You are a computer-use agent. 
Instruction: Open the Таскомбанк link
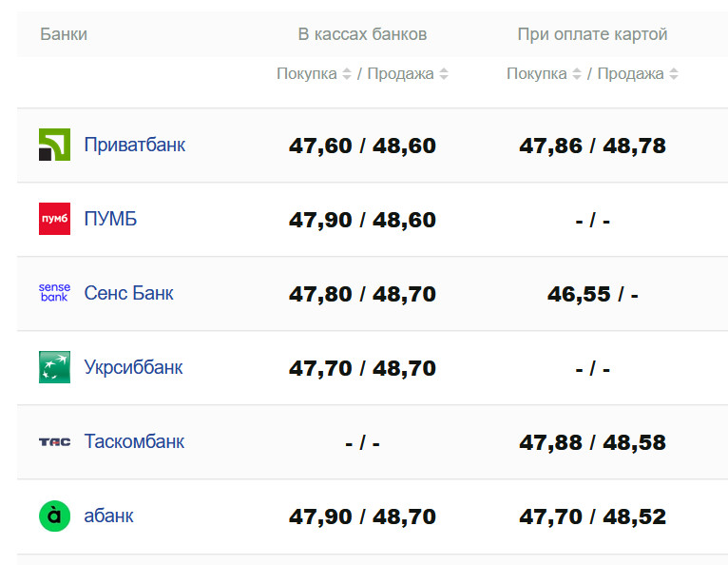pyautogui.click(x=134, y=441)
